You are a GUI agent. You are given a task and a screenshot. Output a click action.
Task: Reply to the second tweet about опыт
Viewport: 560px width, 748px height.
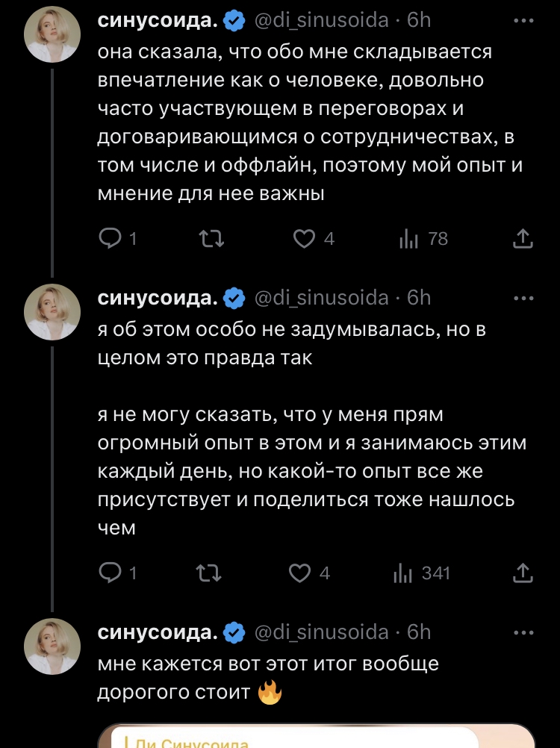[111, 573]
